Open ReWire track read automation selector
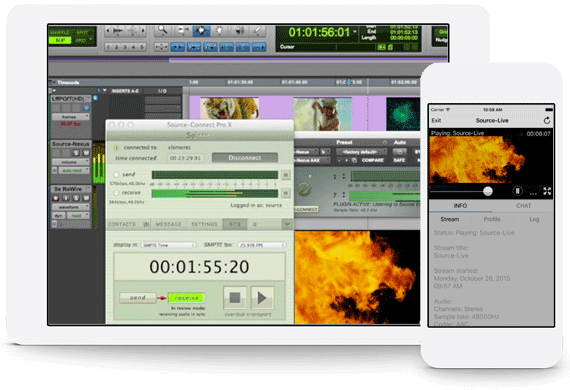This screenshot has width=570, height=390. click(x=78, y=216)
